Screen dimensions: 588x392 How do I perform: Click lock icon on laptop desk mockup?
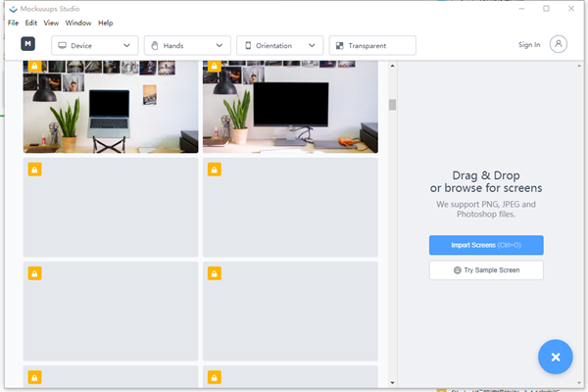(34, 66)
